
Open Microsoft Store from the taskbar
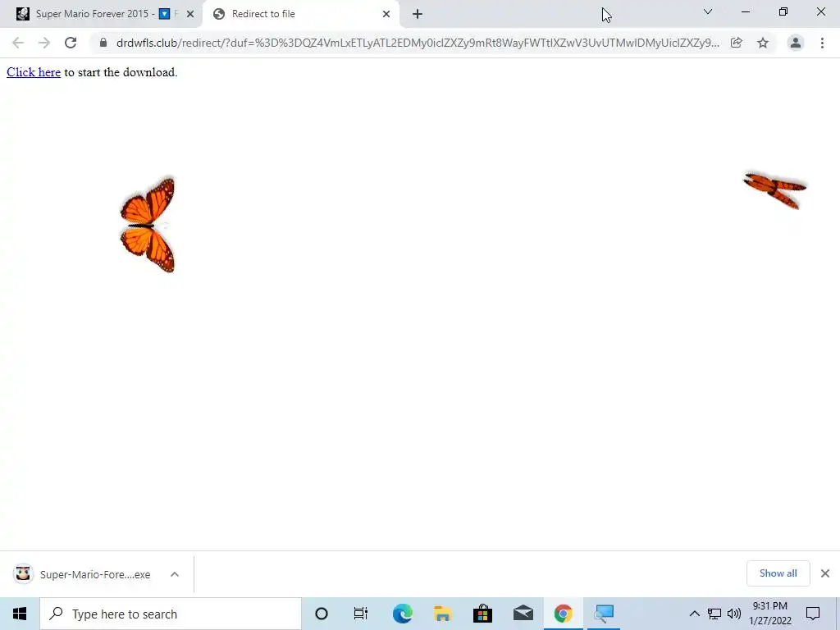pyautogui.click(x=482, y=614)
